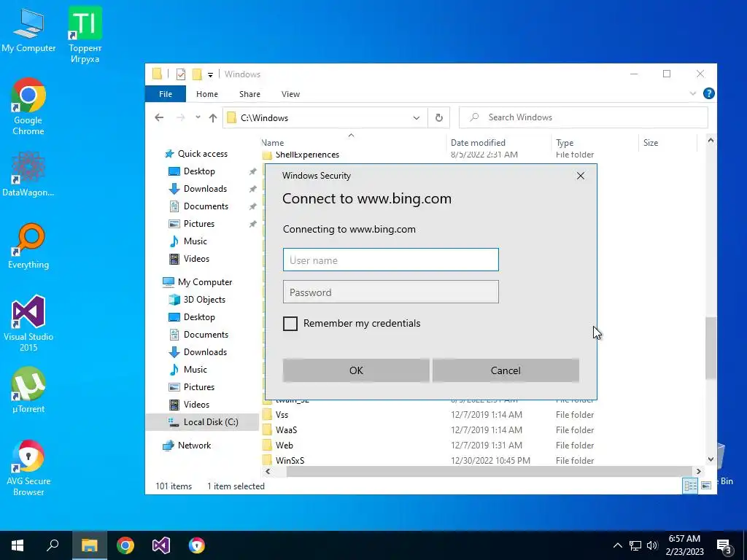Launch µTorrent desktop shortcut
The image size is (747, 560).
(x=28, y=390)
